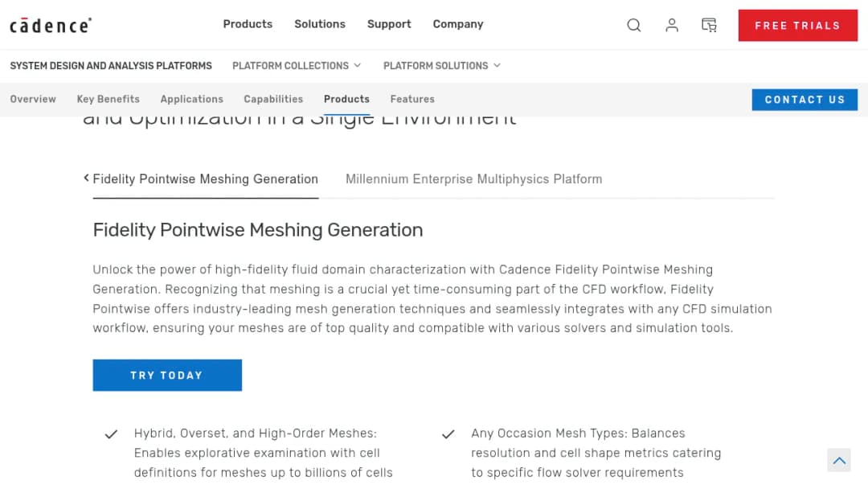
Task: Select the Products section link
Action: 346,99
